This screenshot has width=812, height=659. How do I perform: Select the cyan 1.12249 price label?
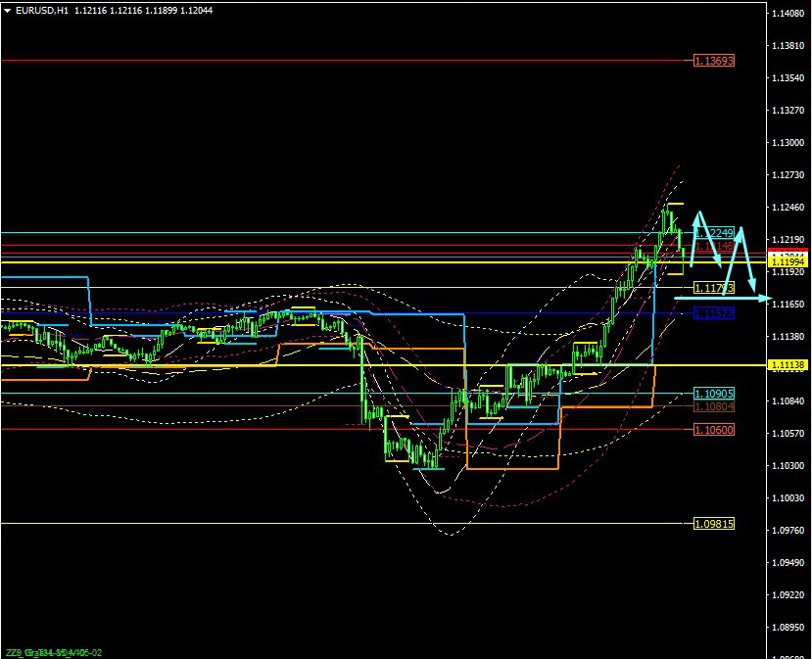[717, 233]
